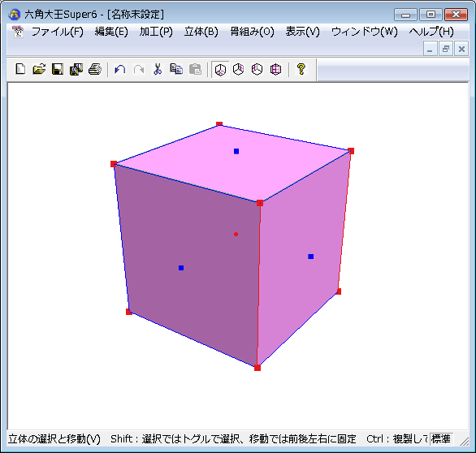Open the ファイル(F) menu
476x453 pixels.
58,32
